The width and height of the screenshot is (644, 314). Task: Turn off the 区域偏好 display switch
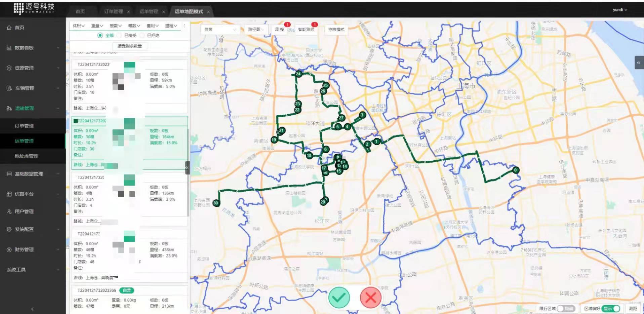coord(611,308)
